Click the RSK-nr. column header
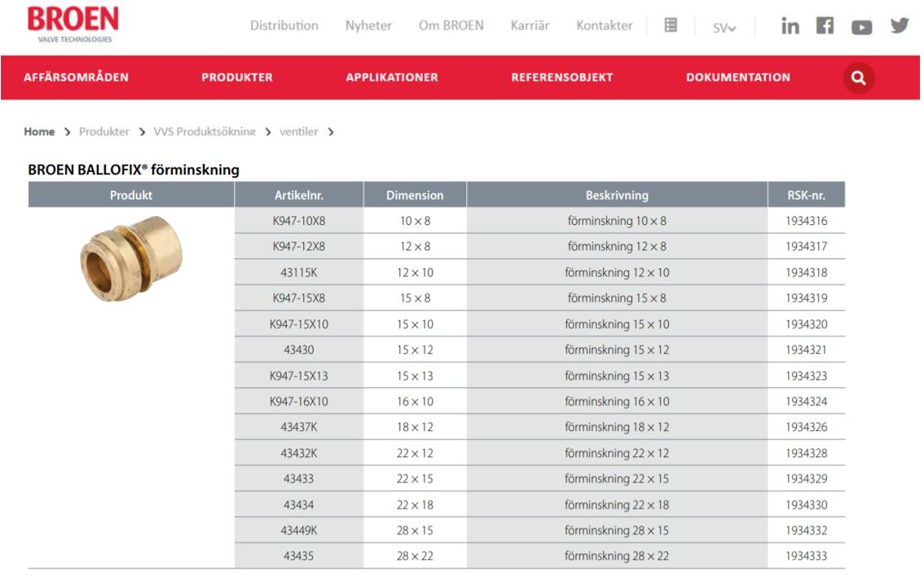 pos(806,195)
